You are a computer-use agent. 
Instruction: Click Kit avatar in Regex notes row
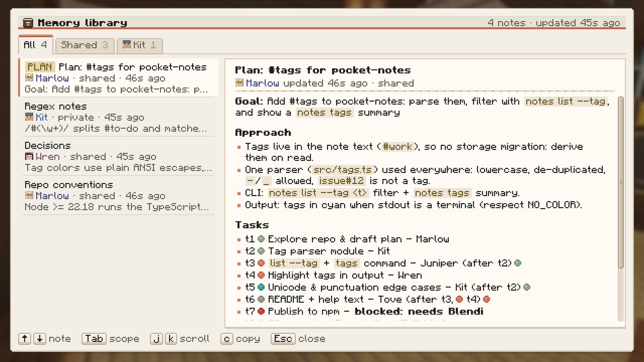click(x=29, y=117)
